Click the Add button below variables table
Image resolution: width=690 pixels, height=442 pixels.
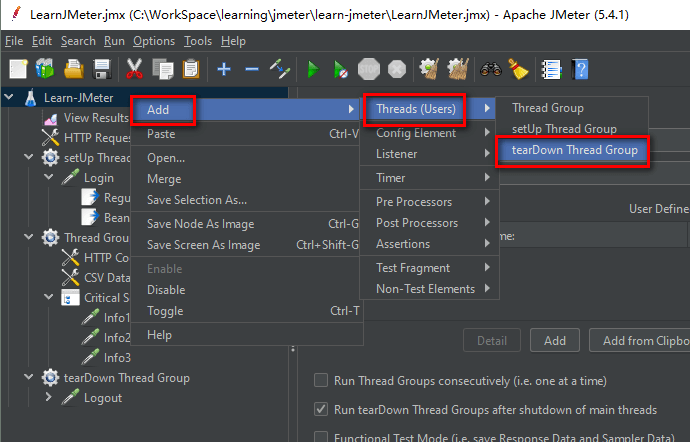[554, 340]
